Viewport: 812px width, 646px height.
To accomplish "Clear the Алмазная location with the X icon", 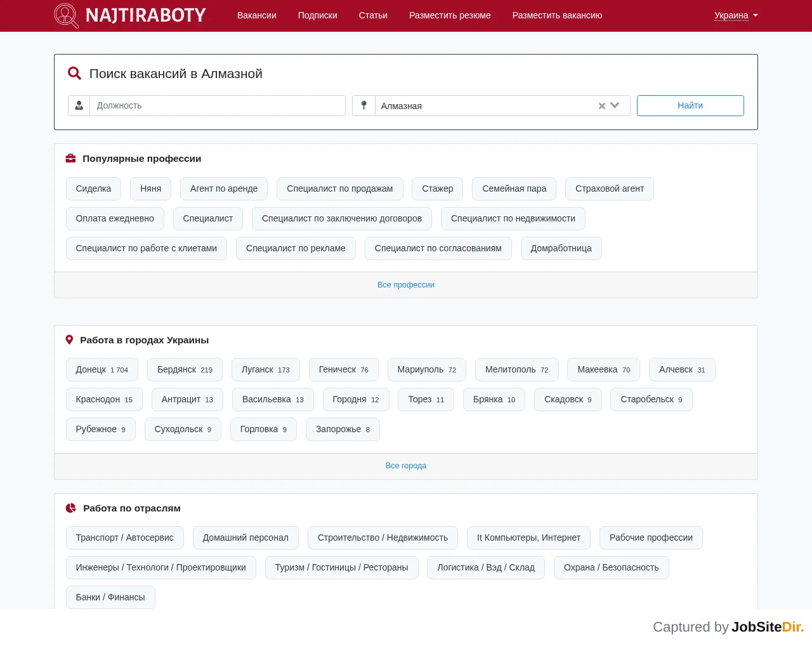I will (602, 106).
